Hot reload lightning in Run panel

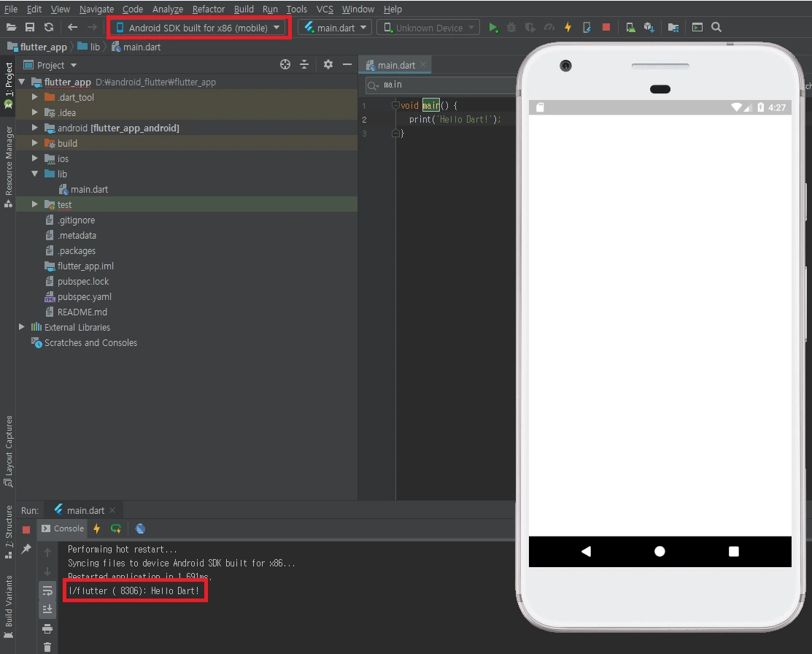coord(96,528)
